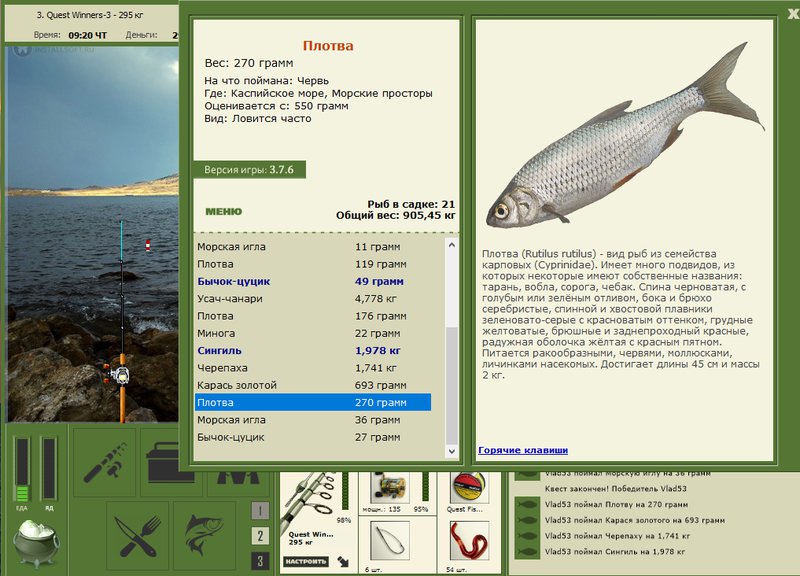The width and height of the screenshot is (800, 576).
Task: Open the Горячие клавиши link
Action: 523,450
